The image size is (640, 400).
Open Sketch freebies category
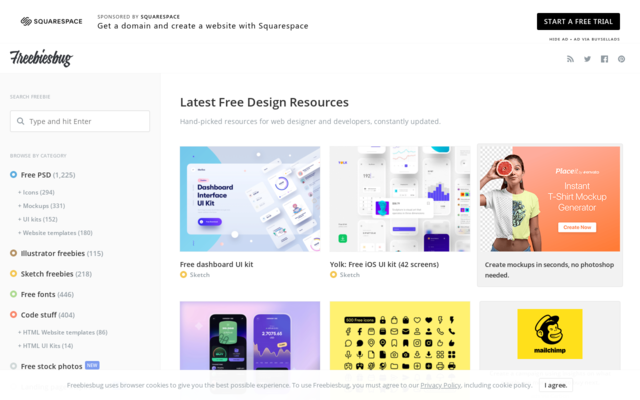(x=56, y=273)
